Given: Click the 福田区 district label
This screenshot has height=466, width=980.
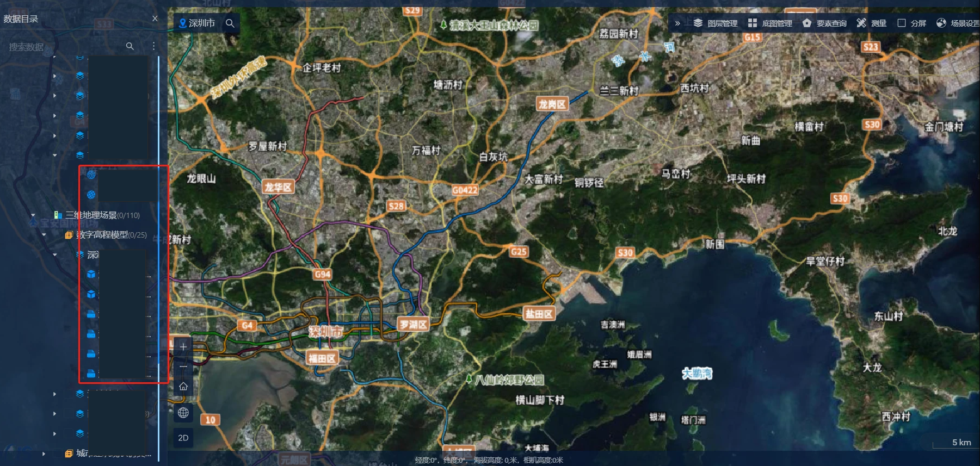Looking at the screenshot, I should pyautogui.click(x=322, y=358).
